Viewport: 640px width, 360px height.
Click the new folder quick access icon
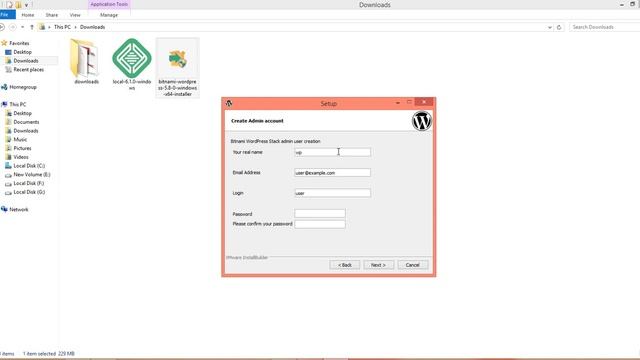[x=18, y=5]
